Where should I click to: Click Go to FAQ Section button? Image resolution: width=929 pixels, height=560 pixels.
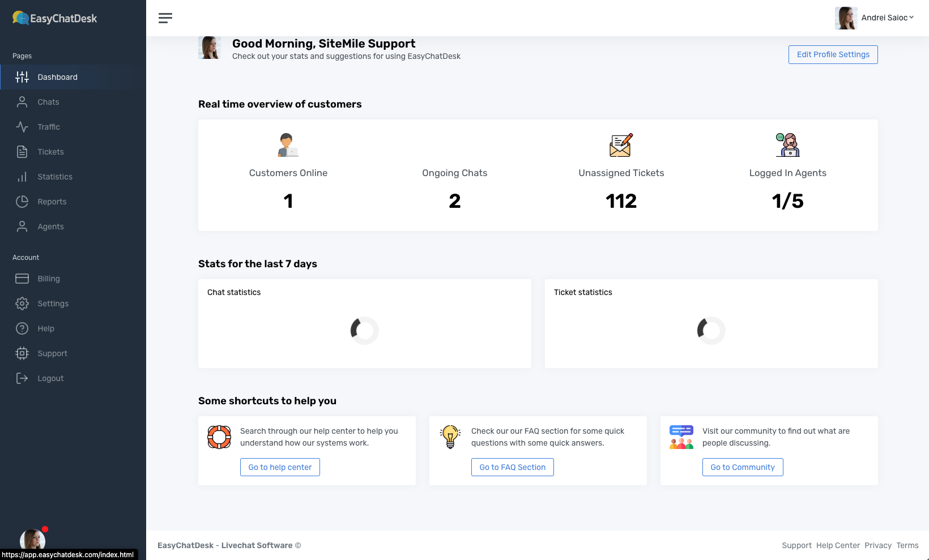click(x=512, y=467)
